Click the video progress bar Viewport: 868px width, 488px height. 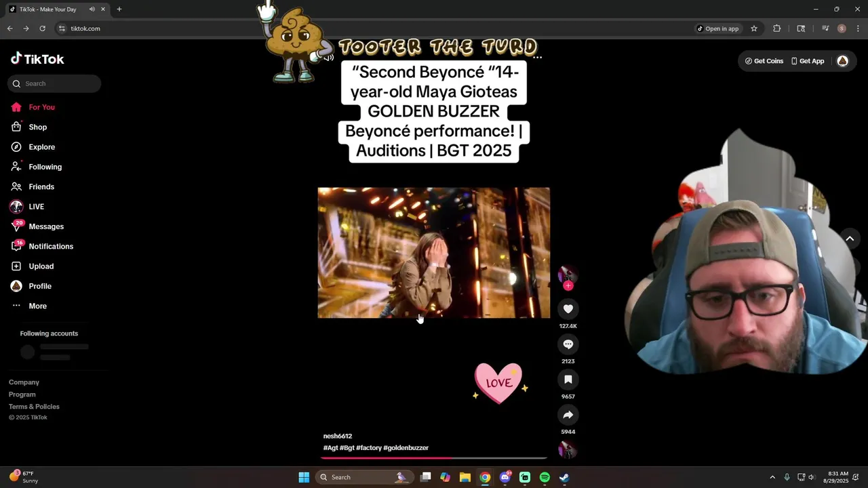coord(434,458)
